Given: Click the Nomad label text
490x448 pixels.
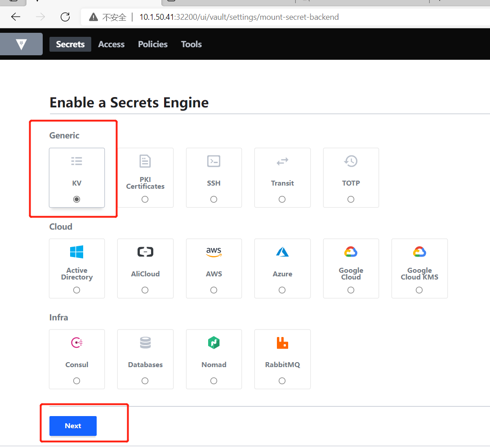Looking at the screenshot, I should coord(214,364).
